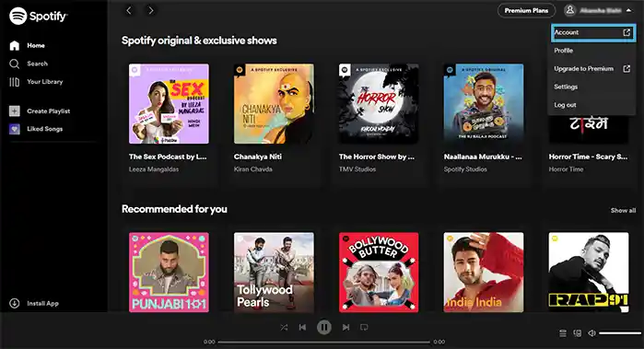Open Leeza Mangaldas creator link
This screenshot has width=644, height=349.
[x=154, y=169]
